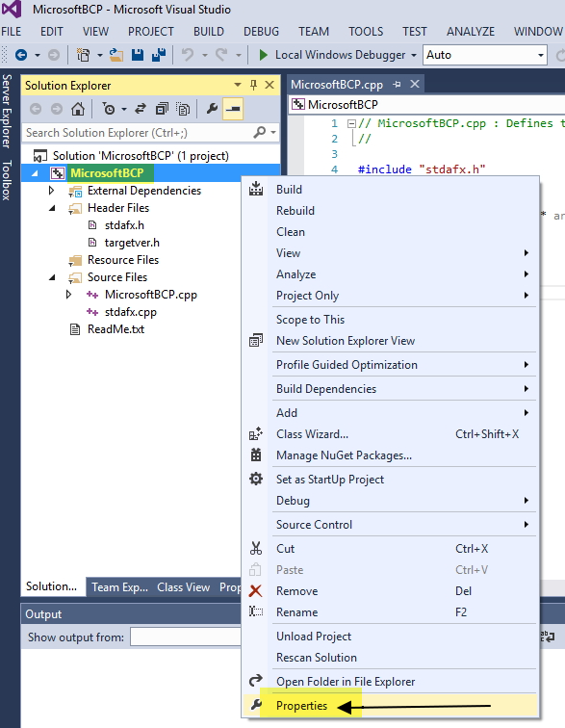Open the DEBUG menu
This screenshot has width=565, height=728.
coord(262,32)
